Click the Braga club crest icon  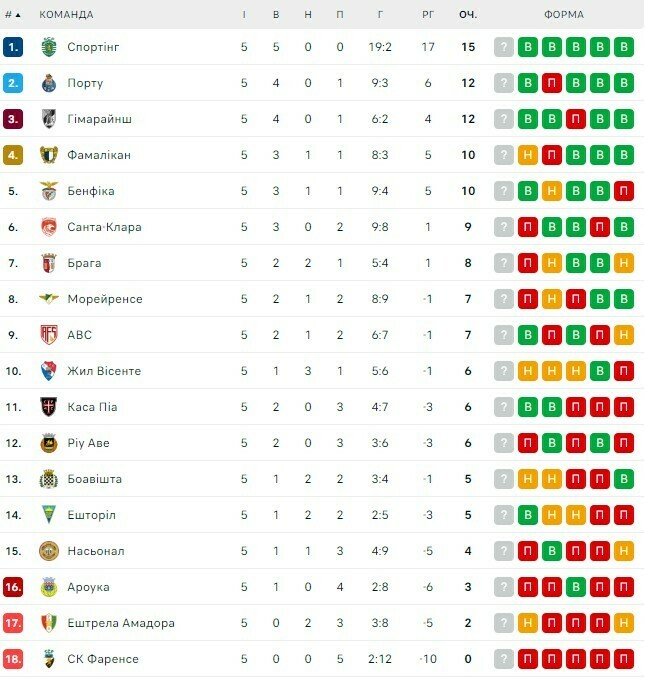click(48, 263)
